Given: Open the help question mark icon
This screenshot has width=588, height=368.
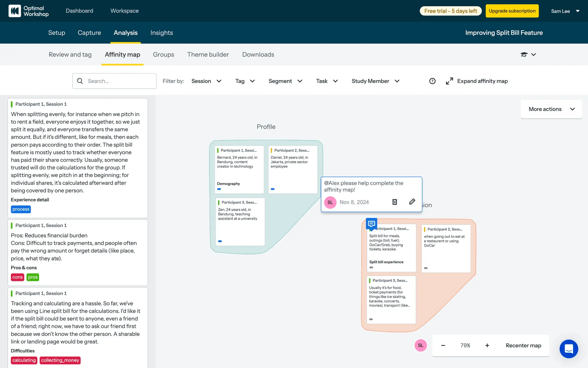Looking at the screenshot, I should coord(432,81).
